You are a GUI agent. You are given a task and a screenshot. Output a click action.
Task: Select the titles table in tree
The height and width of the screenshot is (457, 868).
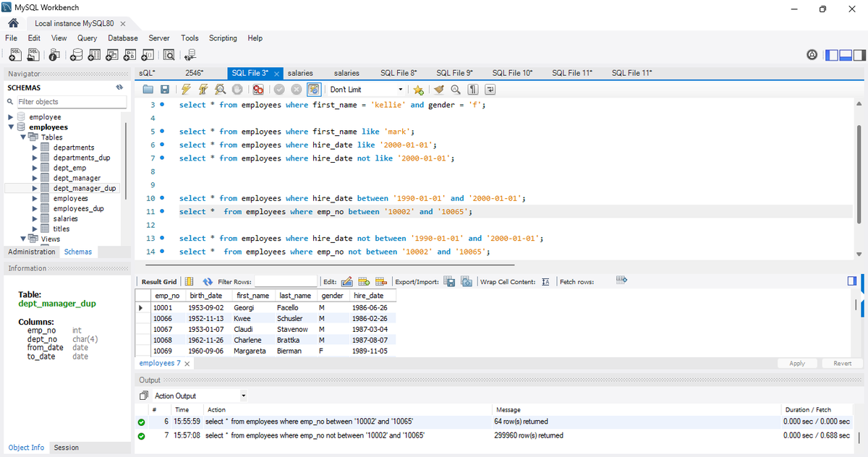coord(61,228)
